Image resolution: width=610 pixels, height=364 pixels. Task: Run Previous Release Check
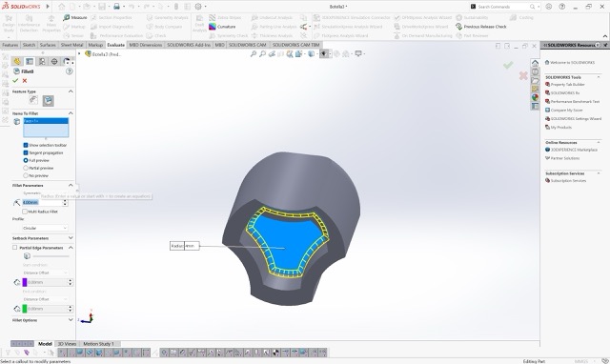[480, 27]
